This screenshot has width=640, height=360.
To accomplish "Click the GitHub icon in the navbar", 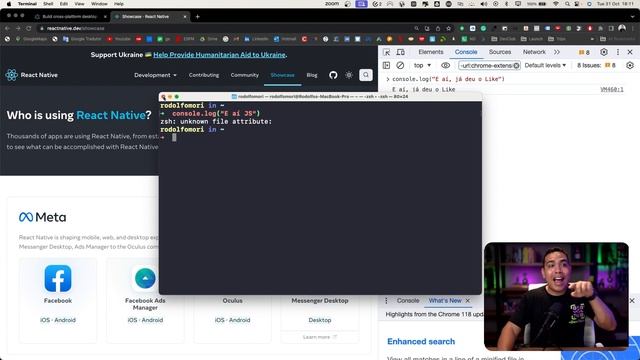I will pos(333,75).
